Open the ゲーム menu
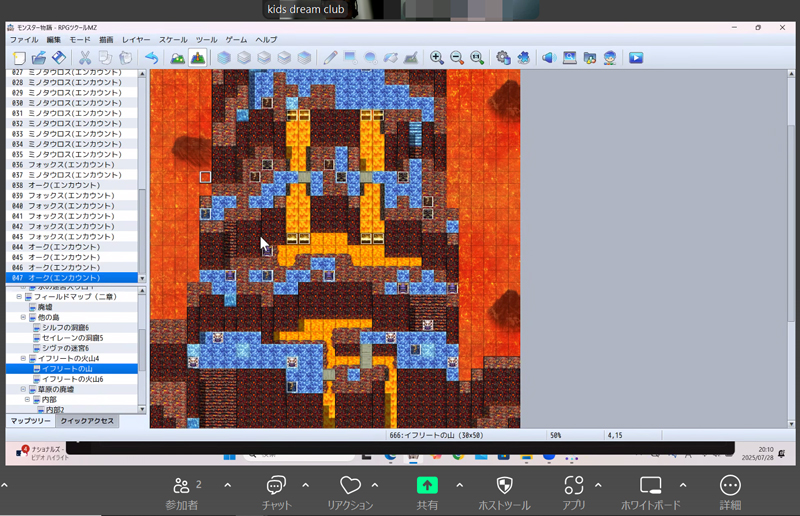800x516 pixels. coord(236,39)
